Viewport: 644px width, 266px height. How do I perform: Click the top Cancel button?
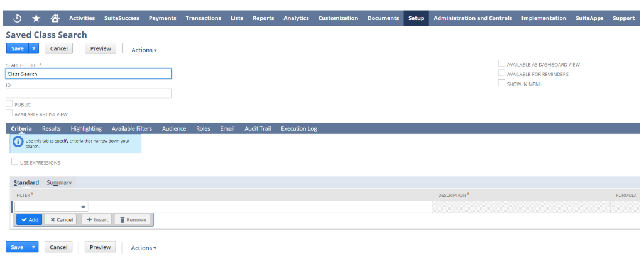pyautogui.click(x=58, y=48)
